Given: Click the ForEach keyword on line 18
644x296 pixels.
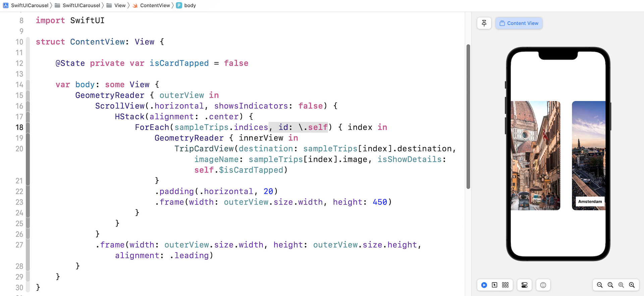Looking at the screenshot, I should pos(152,127).
